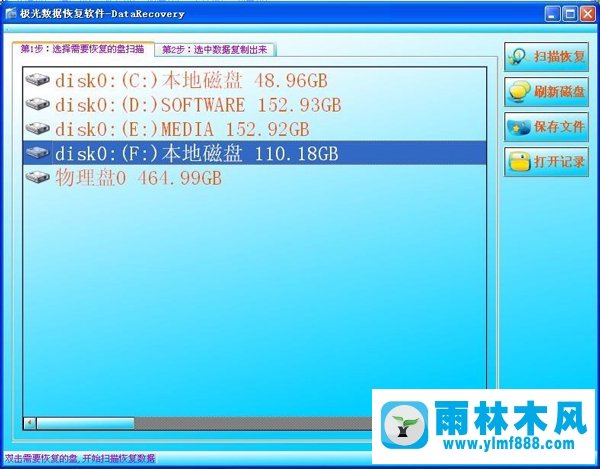
Task: Click the drive icon beside (E:) MEDIA
Action: pos(38,129)
